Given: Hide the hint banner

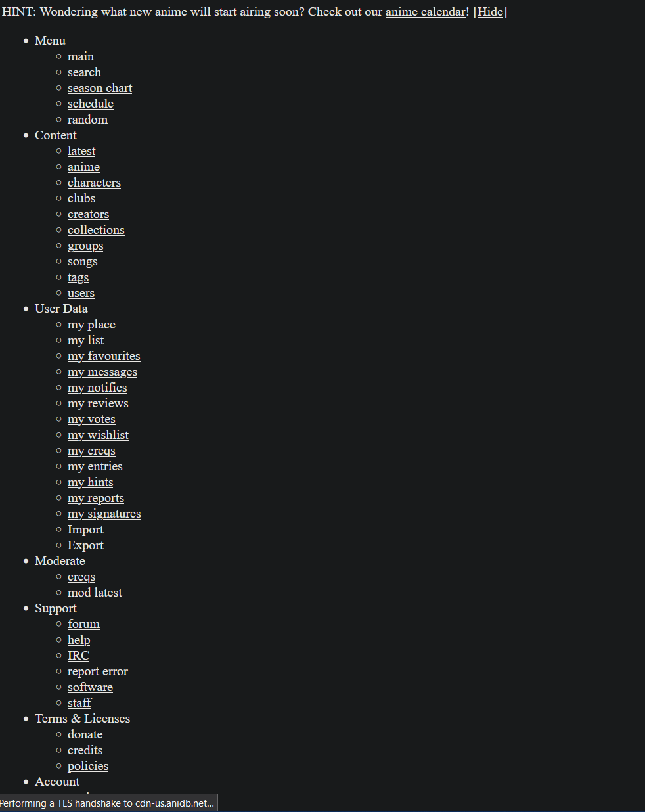Looking at the screenshot, I should coord(490,12).
